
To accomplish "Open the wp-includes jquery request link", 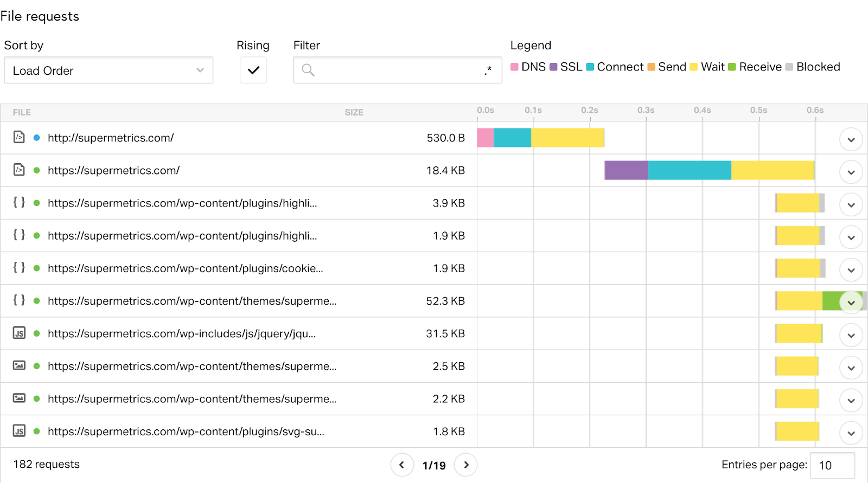I will [x=181, y=333].
